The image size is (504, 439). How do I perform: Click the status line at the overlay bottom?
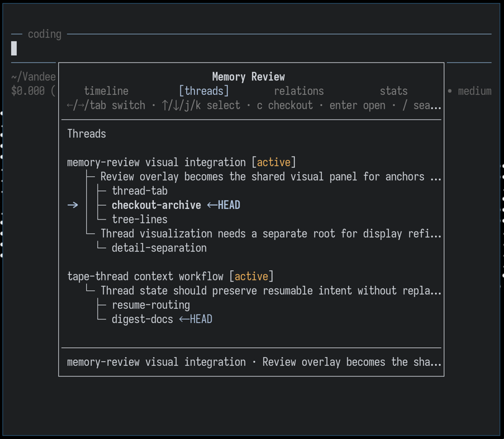pos(254,362)
